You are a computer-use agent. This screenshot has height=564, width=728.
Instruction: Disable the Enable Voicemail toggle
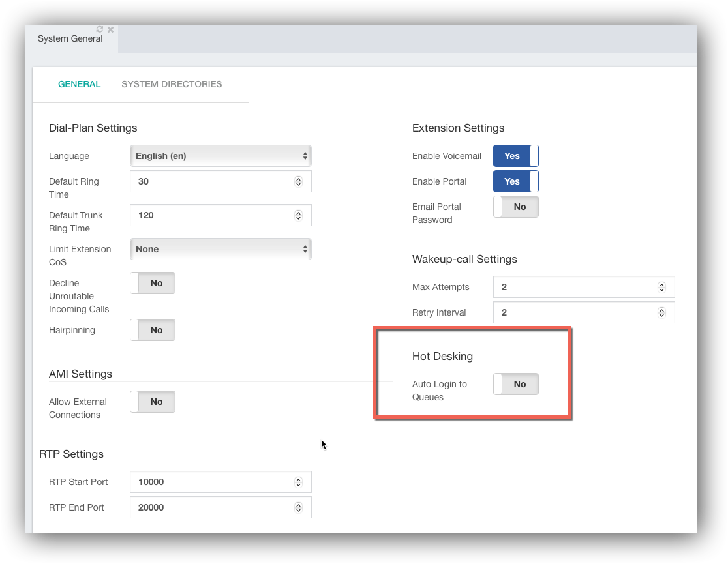(x=516, y=156)
